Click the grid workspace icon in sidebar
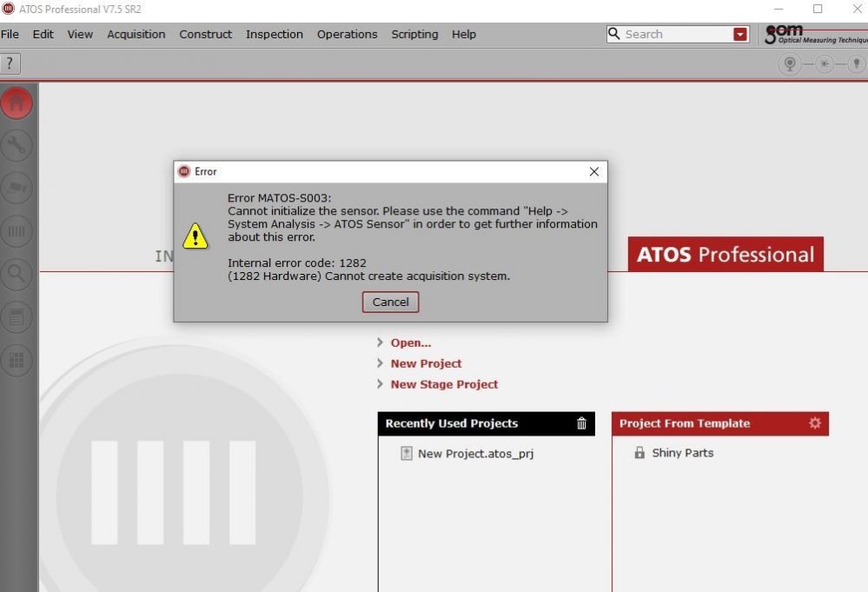This screenshot has height=592, width=868. 17,360
